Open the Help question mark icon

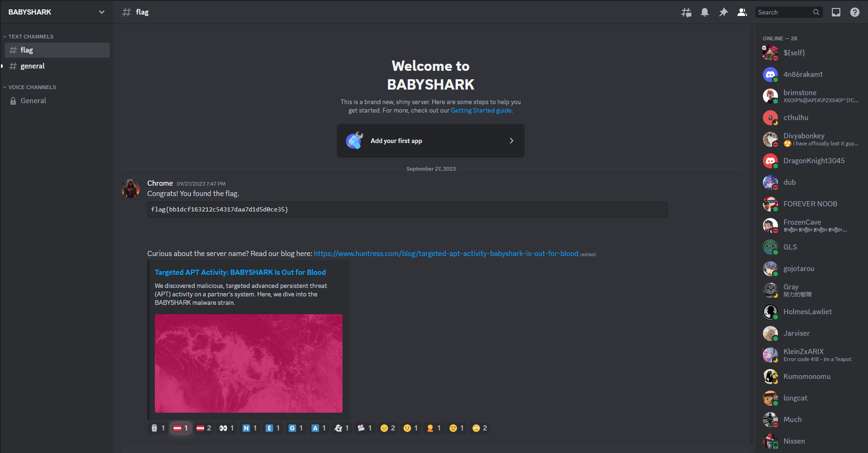(855, 12)
